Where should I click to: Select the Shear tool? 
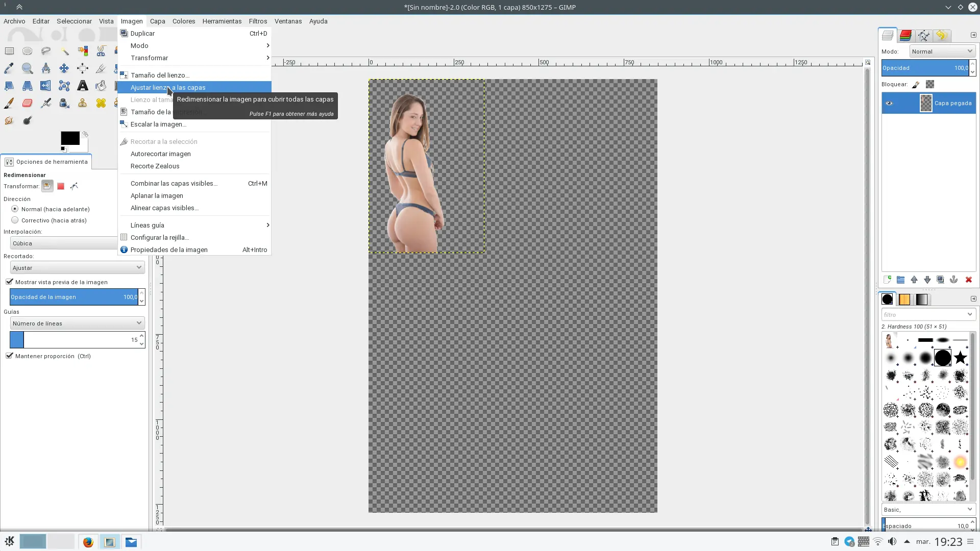click(9, 86)
